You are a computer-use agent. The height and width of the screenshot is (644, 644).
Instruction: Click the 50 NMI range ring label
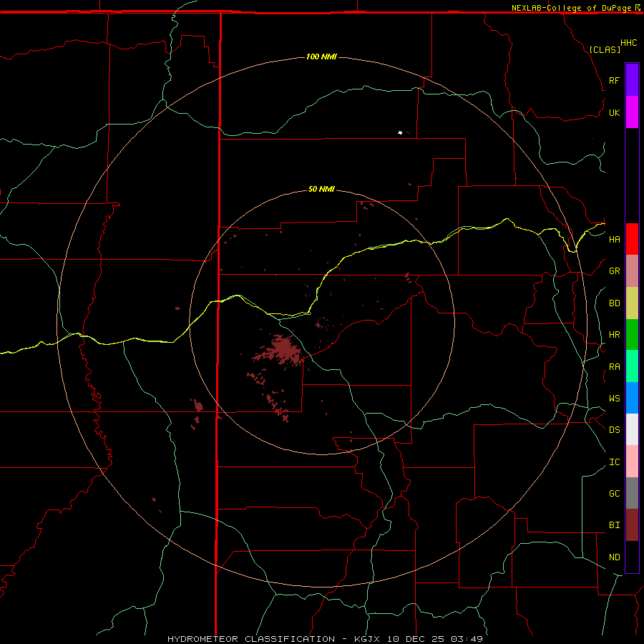coord(321,189)
